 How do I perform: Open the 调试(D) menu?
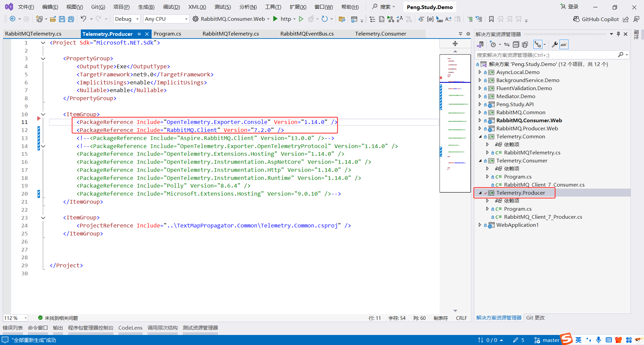[x=171, y=7]
